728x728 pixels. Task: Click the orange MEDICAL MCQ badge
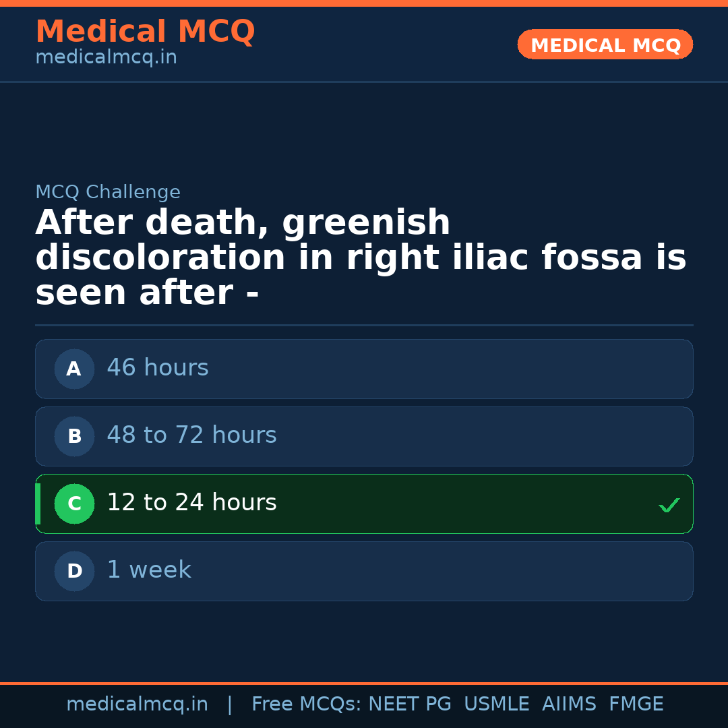pyautogui.click(x=605, y=44)
